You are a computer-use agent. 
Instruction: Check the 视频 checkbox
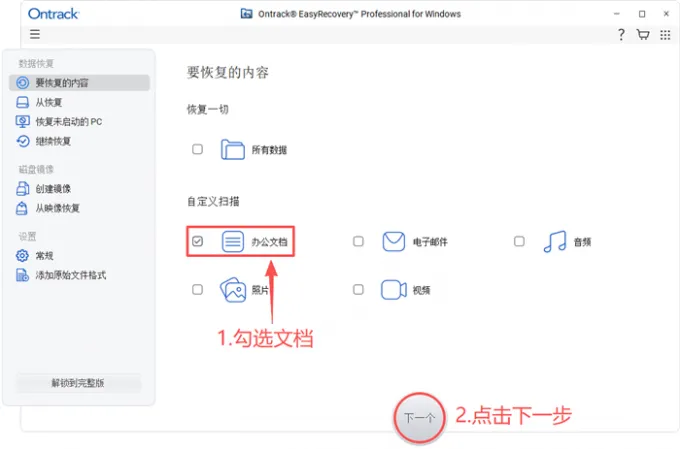[358, 289]
